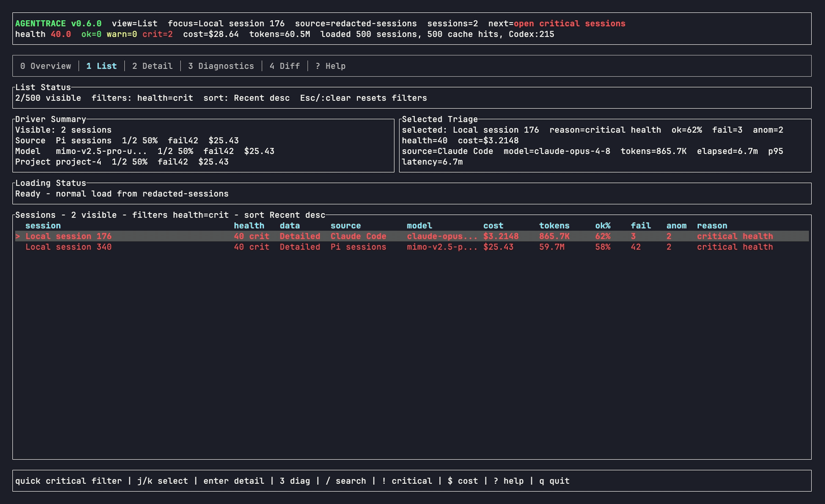Select the 1 List tab
This screenshot has width=825, height=504.
point(101,66)
